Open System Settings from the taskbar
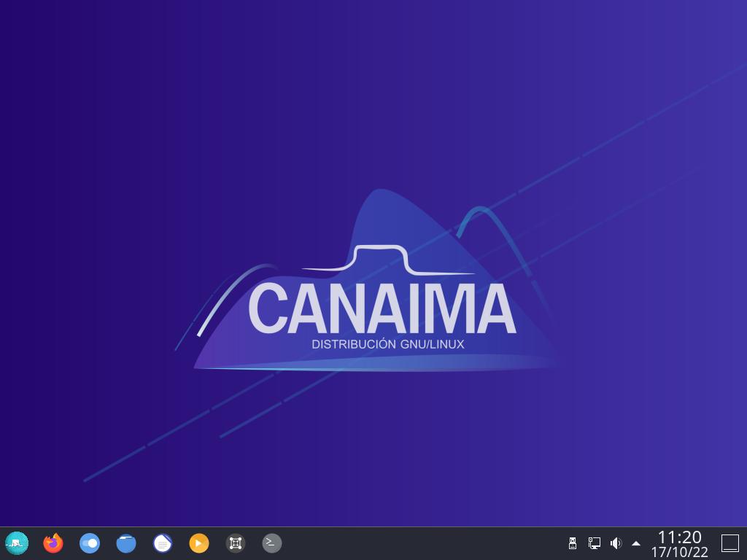Image resolution: width=747 pixels, height=560 pixels. pyautogui.click(x=90, y=542)
